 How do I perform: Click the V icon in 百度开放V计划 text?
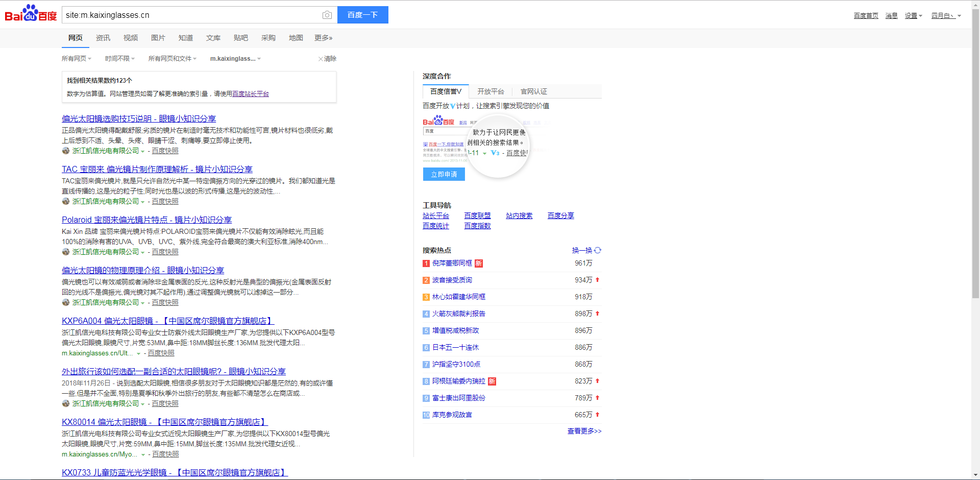(452, 106)
